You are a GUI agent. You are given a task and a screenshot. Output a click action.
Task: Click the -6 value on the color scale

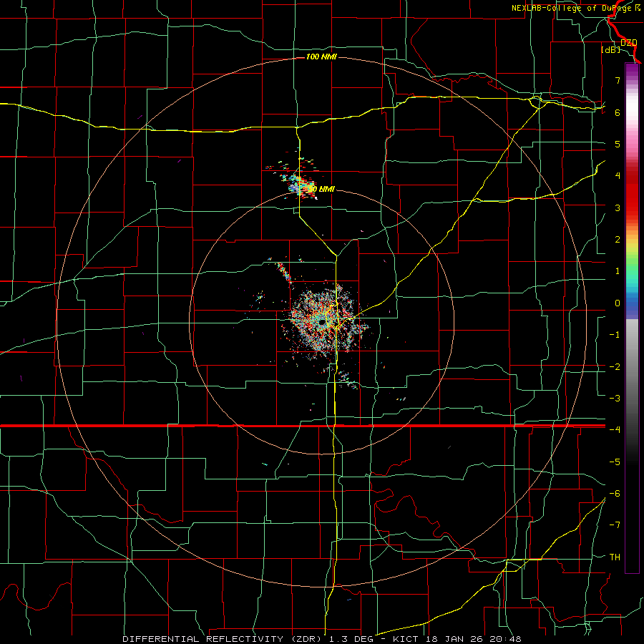615,493
